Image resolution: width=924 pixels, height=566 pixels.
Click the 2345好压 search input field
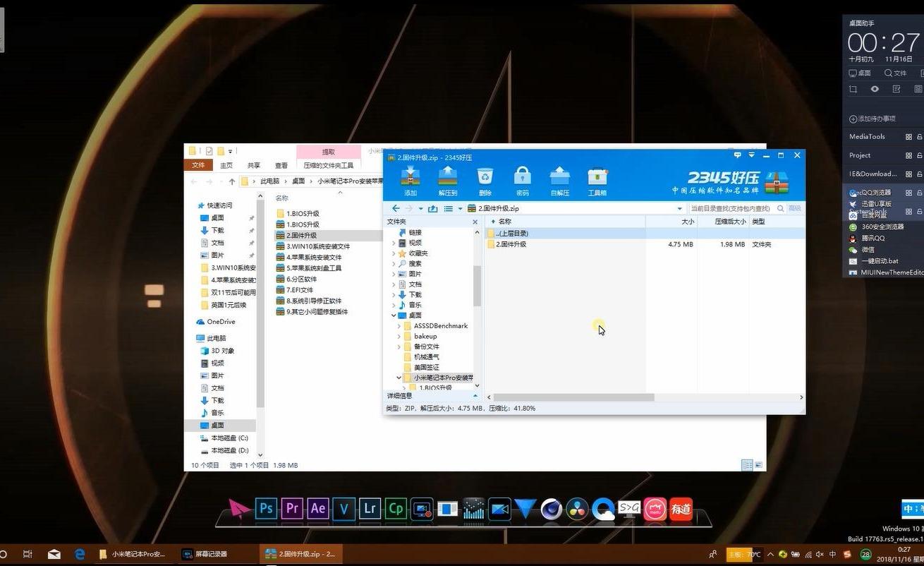(x=731, y=208)
